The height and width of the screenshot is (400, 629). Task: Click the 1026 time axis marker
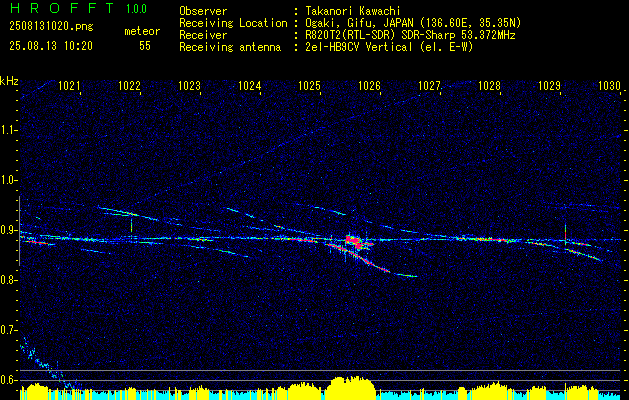(x=369, y=86)
